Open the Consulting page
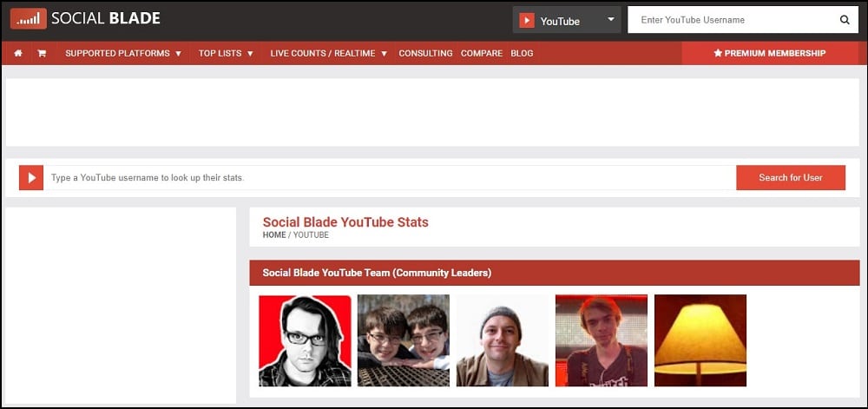This screenshot has width=868, height=409. (425, 54)
